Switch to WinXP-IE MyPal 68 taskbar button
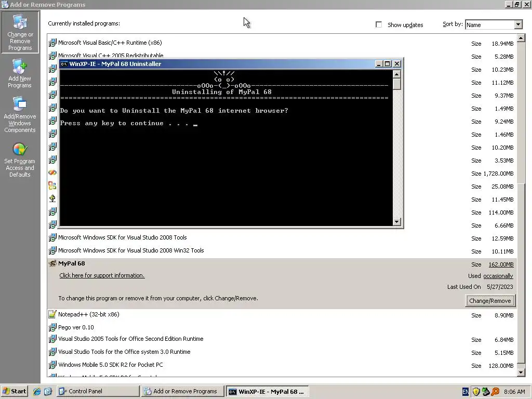 coord(268,391)
